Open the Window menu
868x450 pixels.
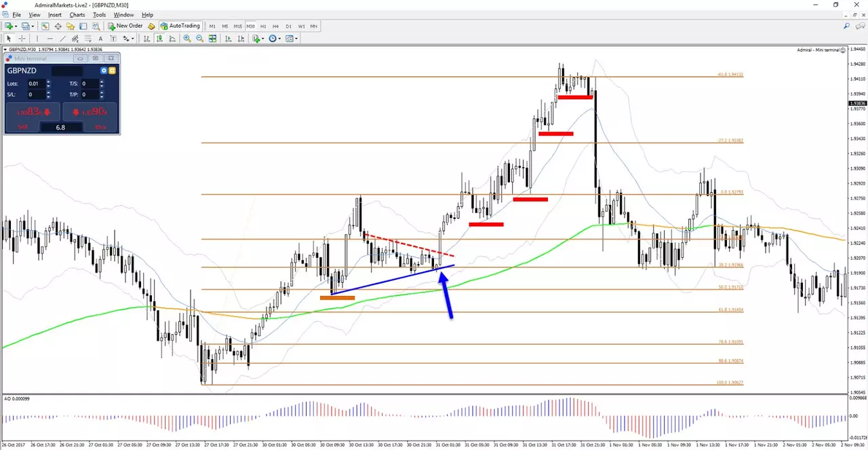123,14
